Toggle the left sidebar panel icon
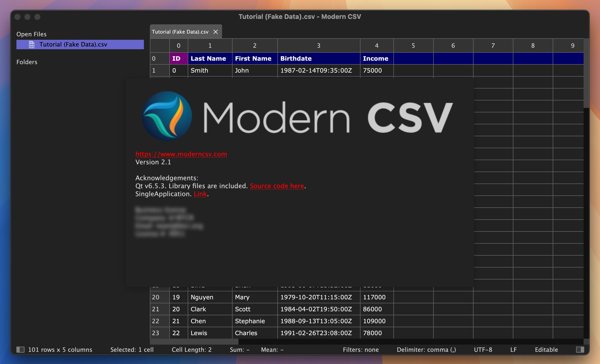Image resolution: width=600 pixels, height=364 pixels. (20, 350)
